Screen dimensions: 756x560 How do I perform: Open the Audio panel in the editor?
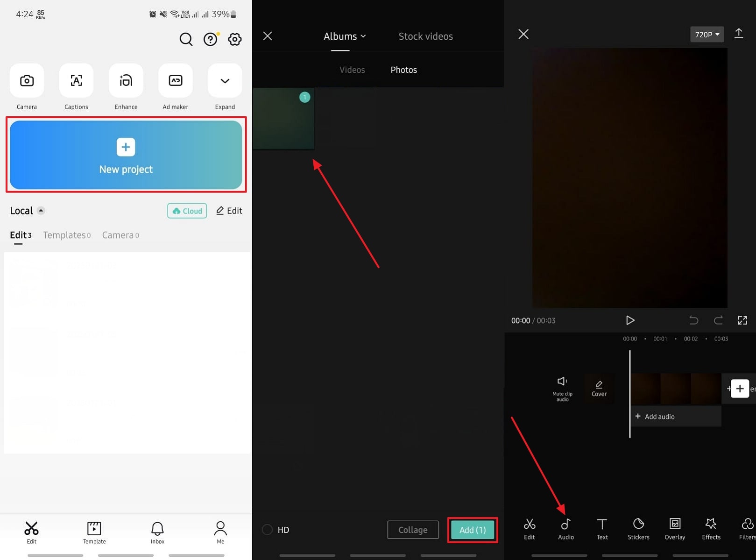click(x=565, y=529)
